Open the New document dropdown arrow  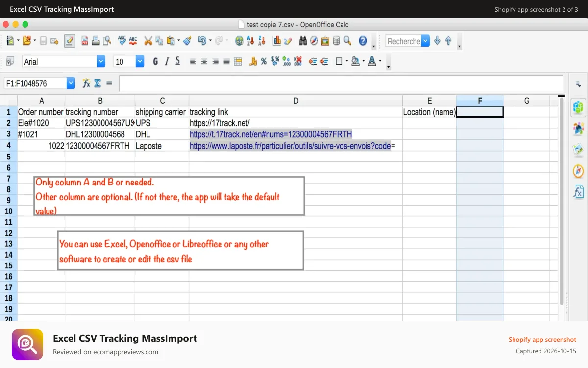click(18, 41)
